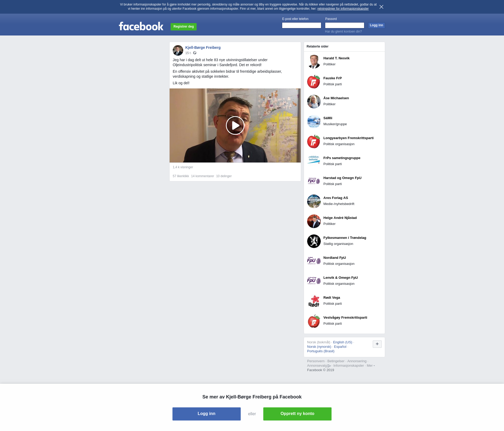Play the Kjell-Børge Freiberg video
Viewport: 504px width, 431px height.
pyautogui.click(x=235, y=125)
